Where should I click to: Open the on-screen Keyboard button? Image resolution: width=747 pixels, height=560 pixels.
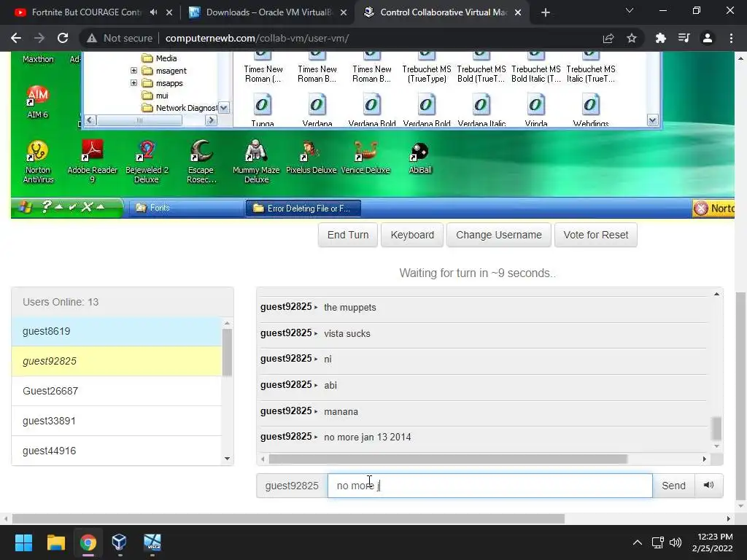click(x=412, y=235)
